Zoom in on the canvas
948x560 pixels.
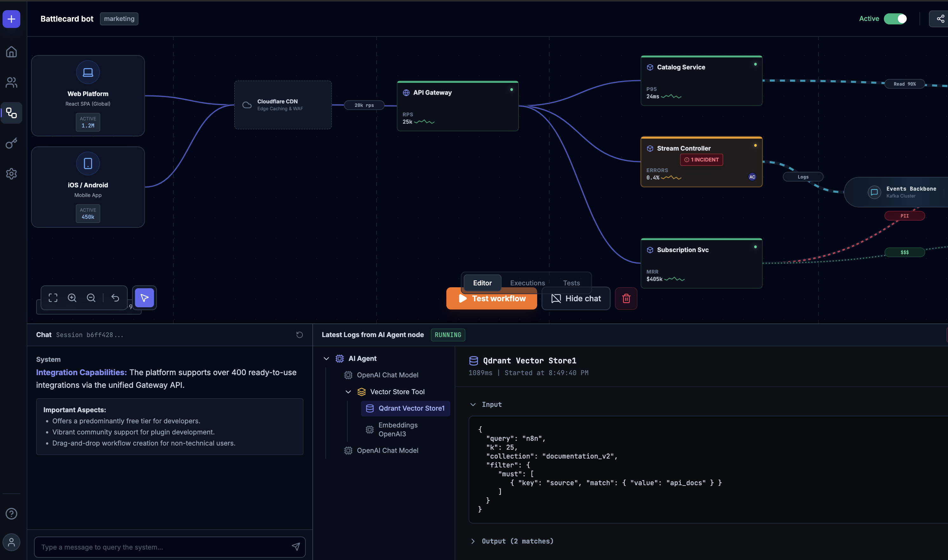point(72,298)
